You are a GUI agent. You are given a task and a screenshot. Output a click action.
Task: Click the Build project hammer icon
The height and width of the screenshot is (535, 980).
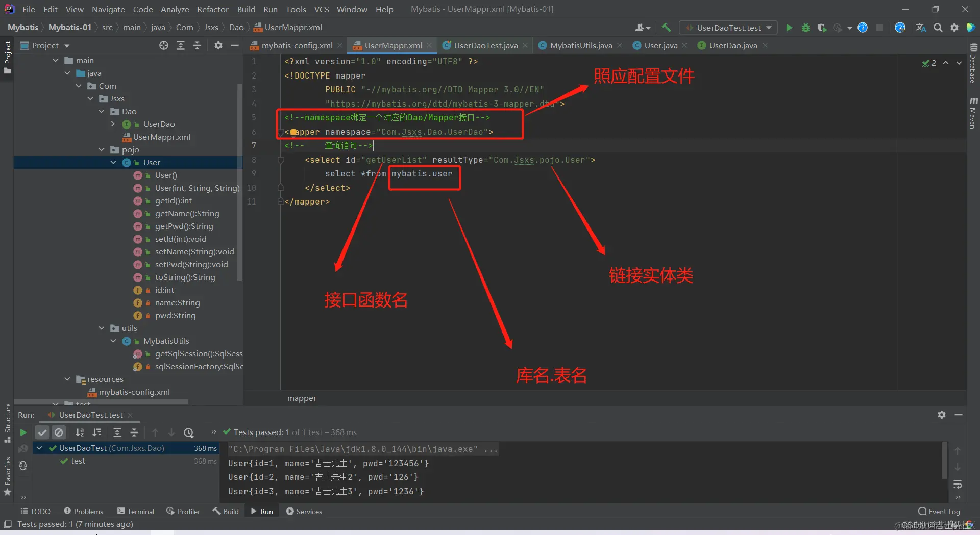[x=666, y=28]
